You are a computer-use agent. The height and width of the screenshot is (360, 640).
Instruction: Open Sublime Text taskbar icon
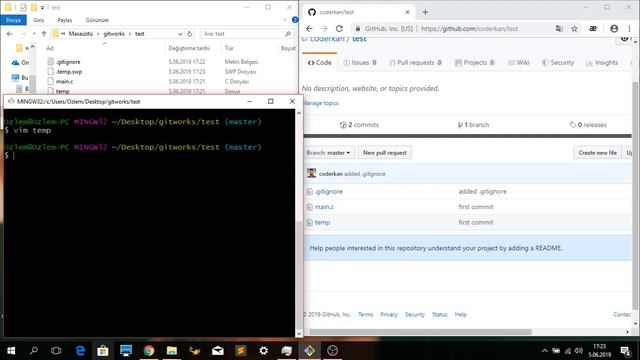pyautogui.click(x=240, y=351)
